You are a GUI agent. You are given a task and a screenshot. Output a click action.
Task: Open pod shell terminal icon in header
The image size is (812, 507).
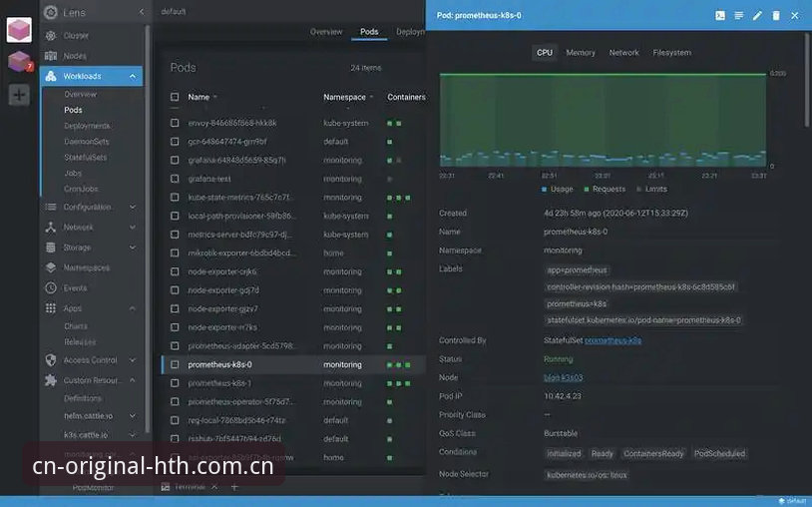(720, 16)
